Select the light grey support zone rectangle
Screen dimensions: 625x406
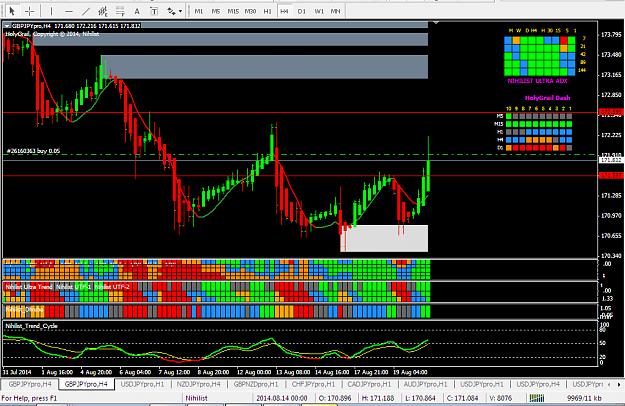pos(384,238)
